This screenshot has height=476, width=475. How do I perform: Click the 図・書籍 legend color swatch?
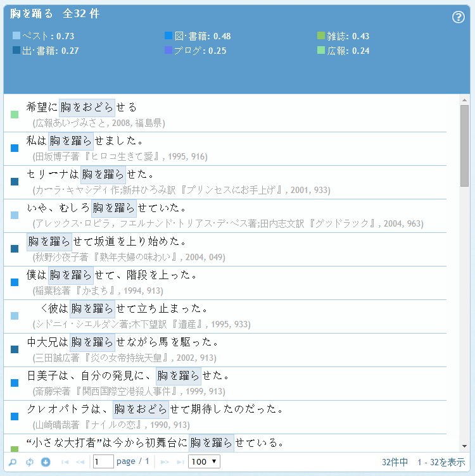pos(168,35)
